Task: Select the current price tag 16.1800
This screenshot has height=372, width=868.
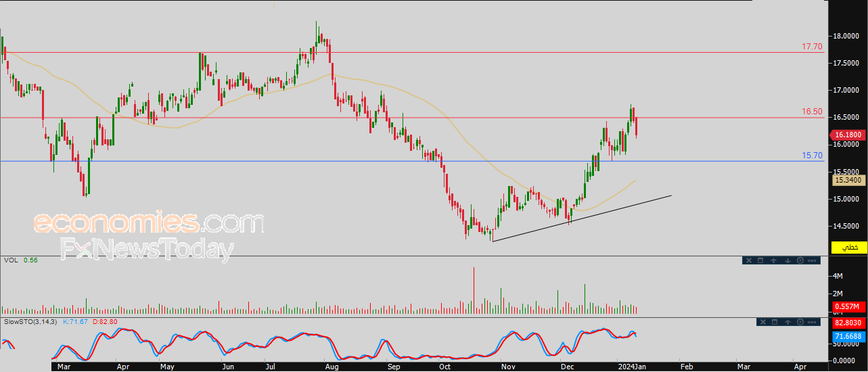Action: coord(848,135)
